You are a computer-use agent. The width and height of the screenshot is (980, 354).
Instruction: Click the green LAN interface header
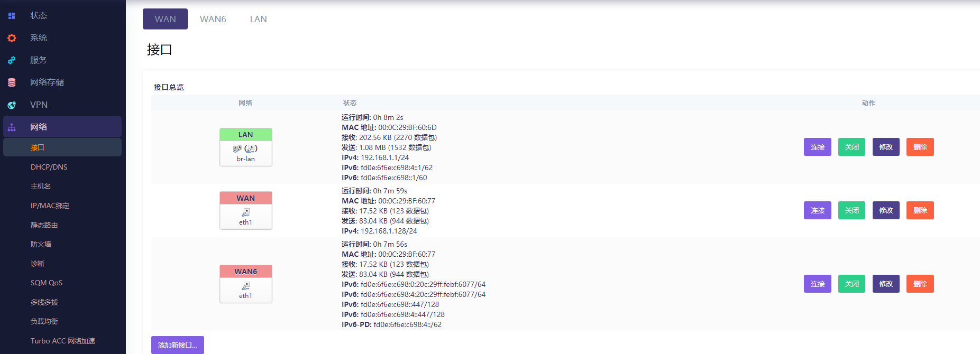point(246,135)
